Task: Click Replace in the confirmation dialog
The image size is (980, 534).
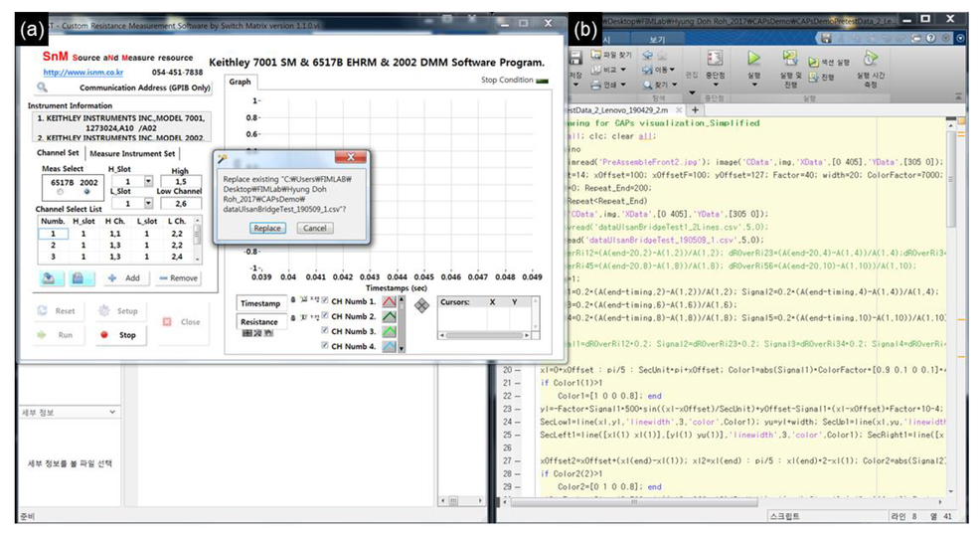Action: pyautogui.click(x=267, y=229)
